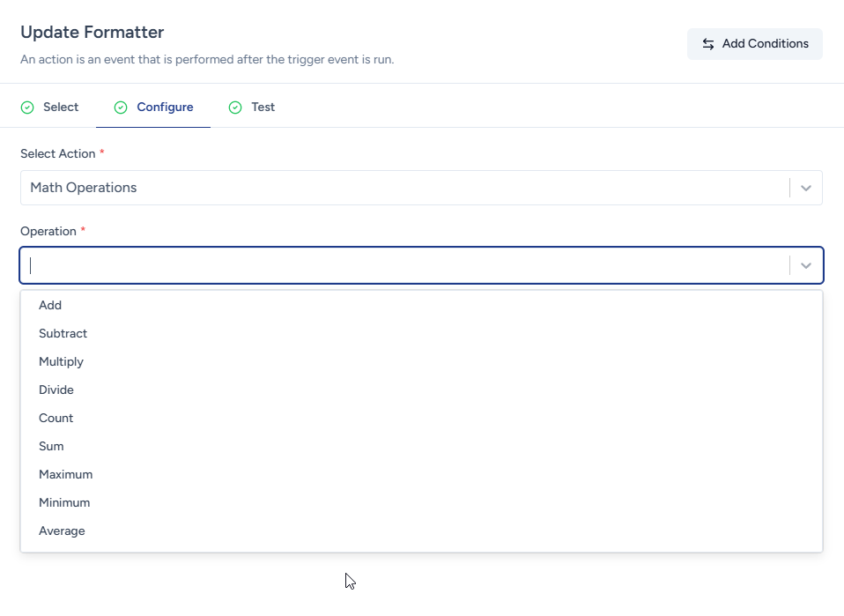Click the green checkmark icon beside Test
The height and width of the screenshot is (616, 844).
point(235,108)
